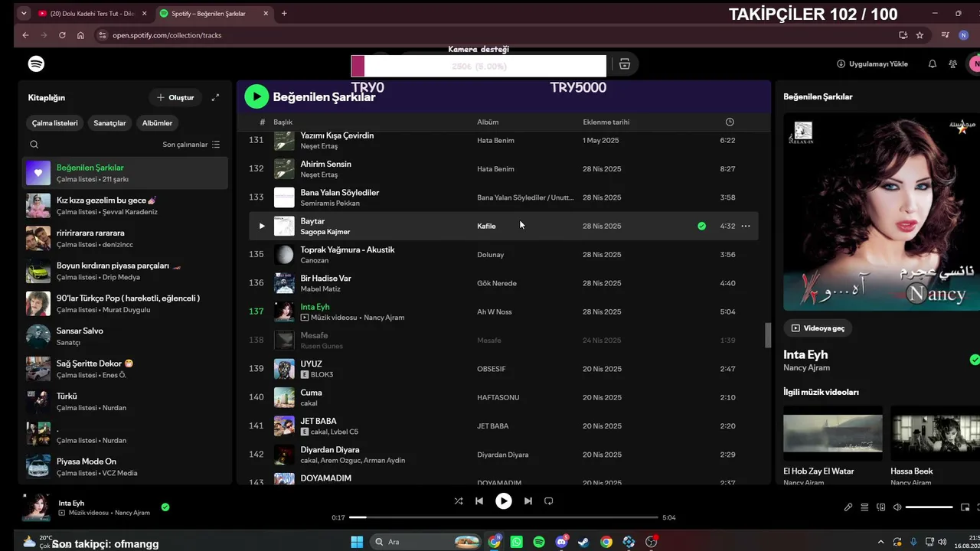
Task: Select the JET BABA track title
Action: (318, 421)
